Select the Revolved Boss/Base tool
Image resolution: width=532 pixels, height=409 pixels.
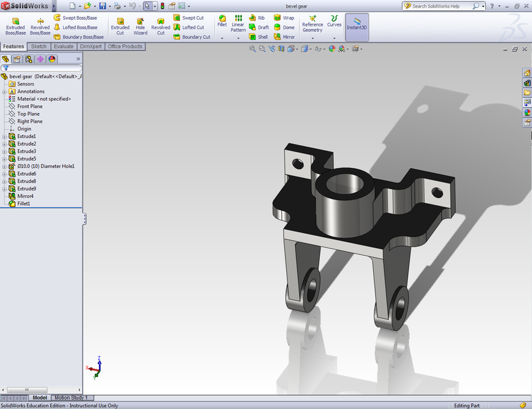(x=40, y=27)
